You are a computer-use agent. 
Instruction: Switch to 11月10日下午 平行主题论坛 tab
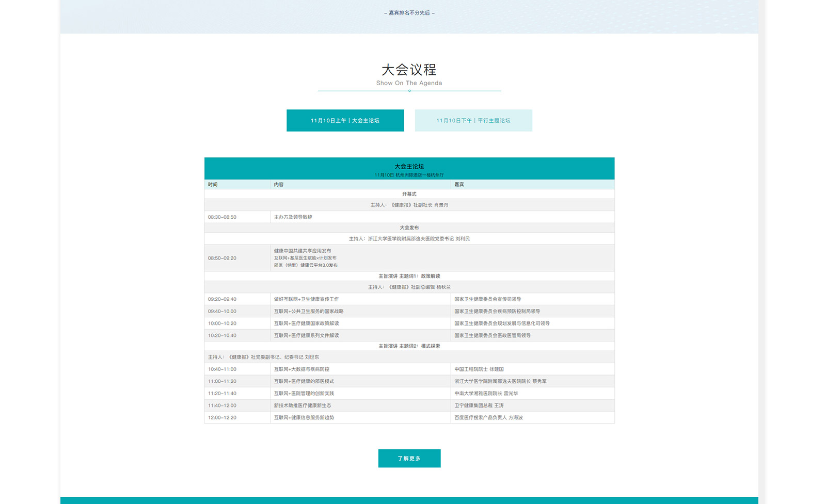473,120
